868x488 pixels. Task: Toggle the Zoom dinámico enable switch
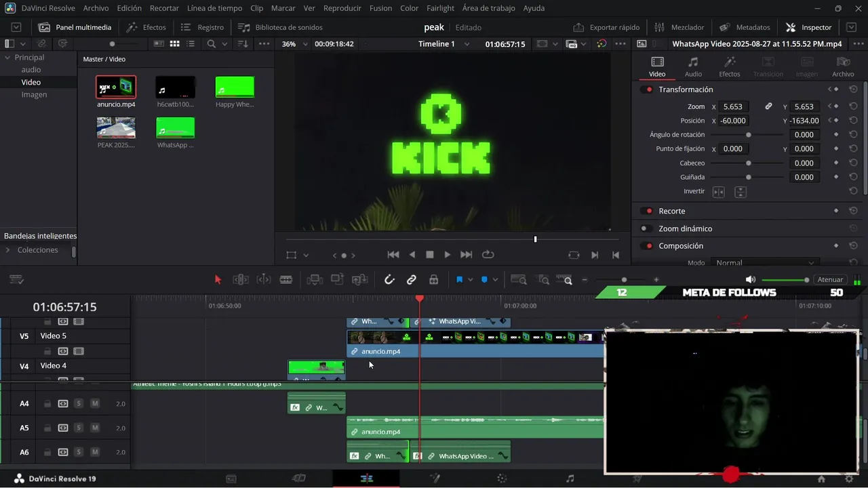coord(648,228)
